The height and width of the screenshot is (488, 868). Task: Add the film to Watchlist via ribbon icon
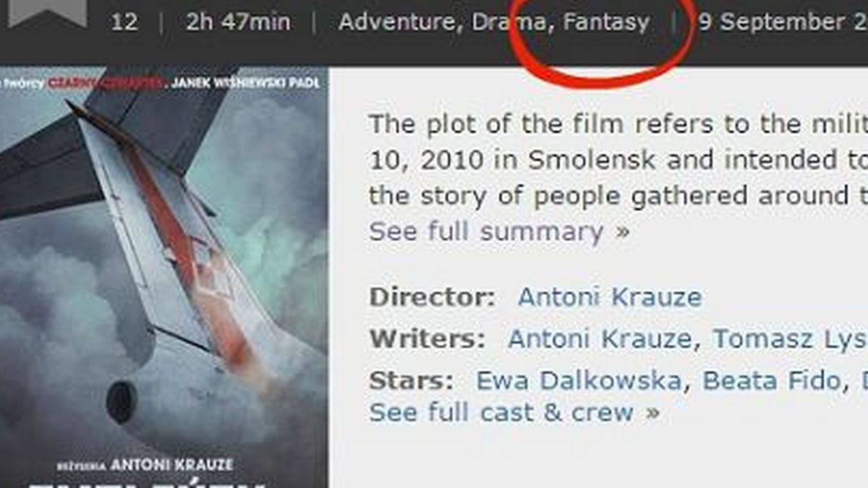click(x=47, y=12)
